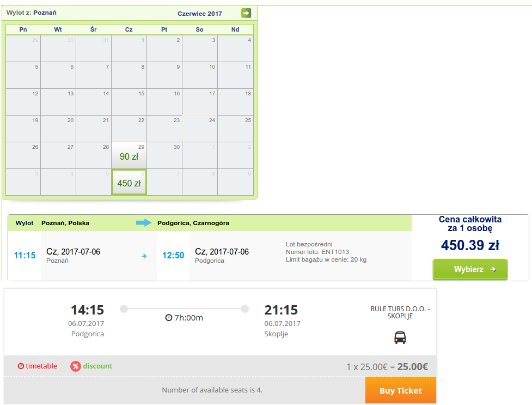Click the green next-month arrow icon

click(x=246, y=13)
